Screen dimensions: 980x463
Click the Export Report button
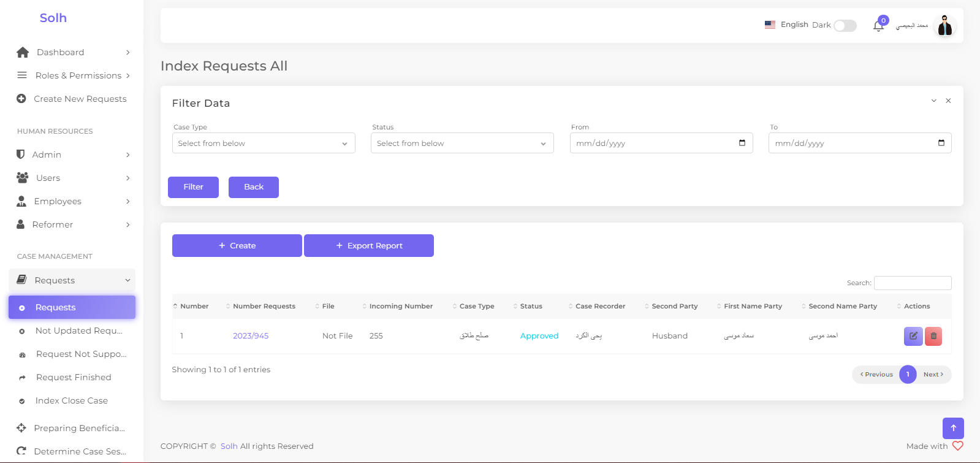point(369,246)
